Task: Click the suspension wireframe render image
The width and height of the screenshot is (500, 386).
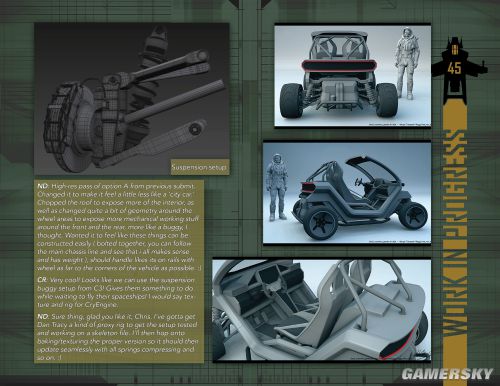Action: [132, 99]
